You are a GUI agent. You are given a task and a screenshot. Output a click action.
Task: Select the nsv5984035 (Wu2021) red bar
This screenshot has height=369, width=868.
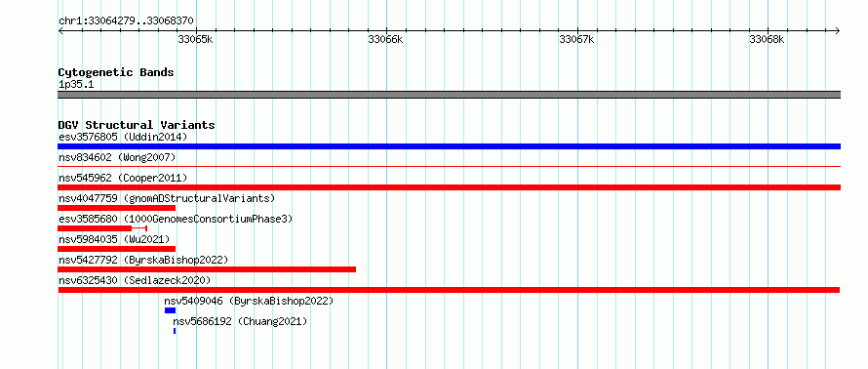point(116,249)
